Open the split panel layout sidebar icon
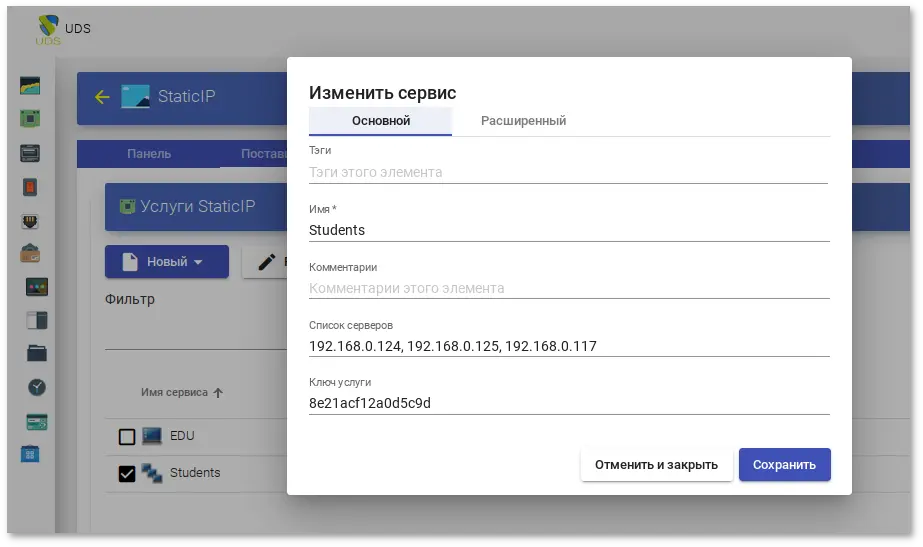Image resolution: width=923 pixels, height=547 pixels. [36, 320]
